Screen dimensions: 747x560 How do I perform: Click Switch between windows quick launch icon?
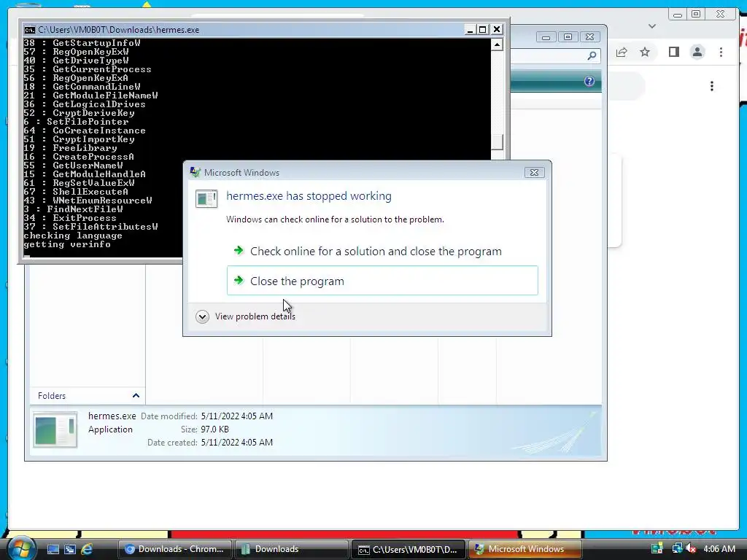(x=69, y=549)
